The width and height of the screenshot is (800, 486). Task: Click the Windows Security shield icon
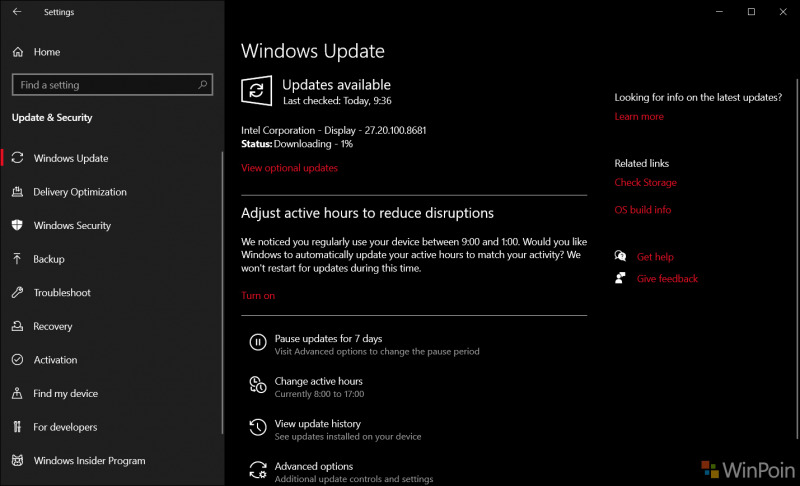point(17,225)
